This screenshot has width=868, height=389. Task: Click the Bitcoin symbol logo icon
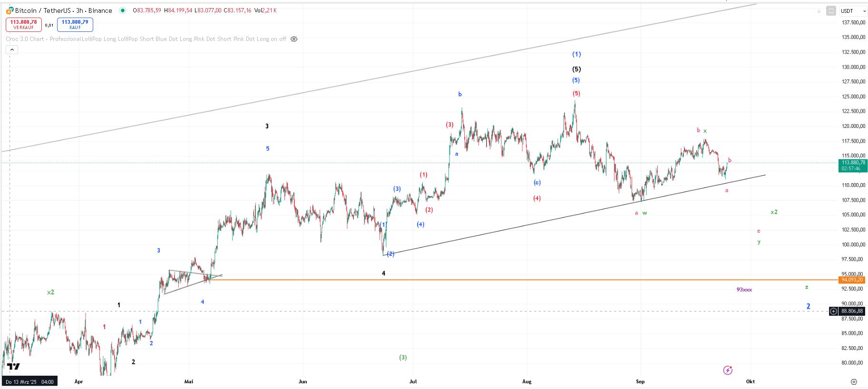point(10,10)
